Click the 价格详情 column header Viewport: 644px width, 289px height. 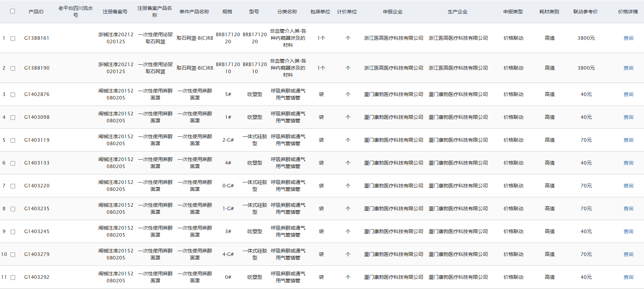coord(628,12)
